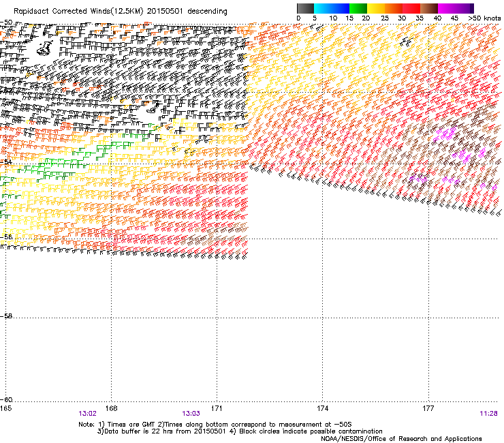Click the '166' longitude label
The height and width of the screenshot is (443, 504).
coord(111,408)
